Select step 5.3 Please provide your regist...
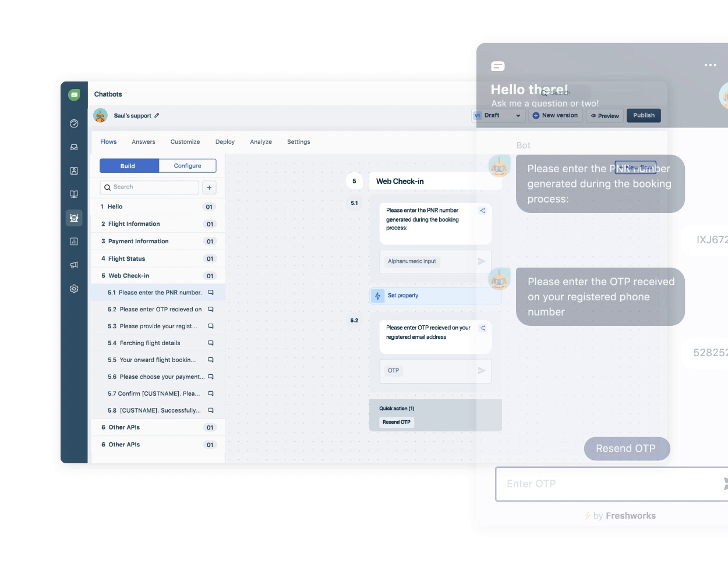 (158, 327)
